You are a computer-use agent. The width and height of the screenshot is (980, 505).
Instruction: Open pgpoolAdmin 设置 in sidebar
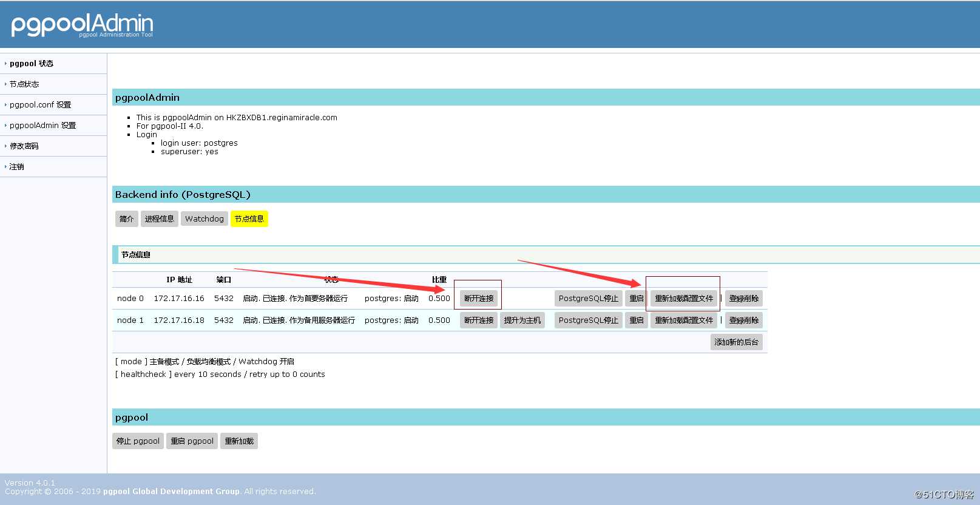[x=42, y=126]
